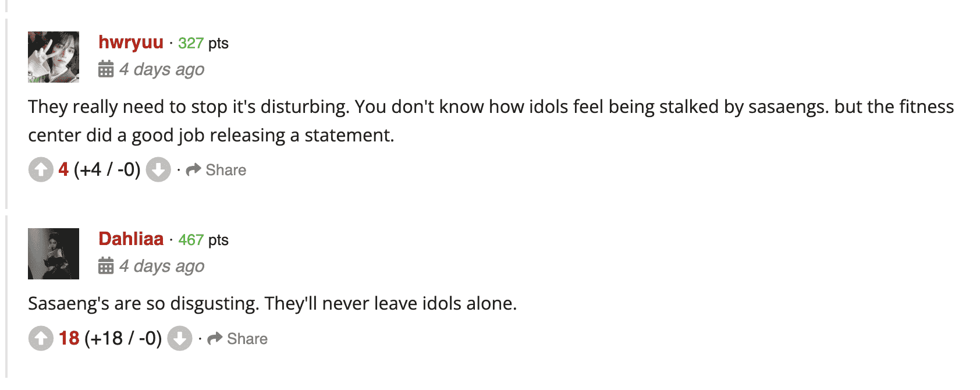Expand vote details showing (+18 / -0)
The height and width of the screenshot is (390, 980).
(x=123, y=338)
